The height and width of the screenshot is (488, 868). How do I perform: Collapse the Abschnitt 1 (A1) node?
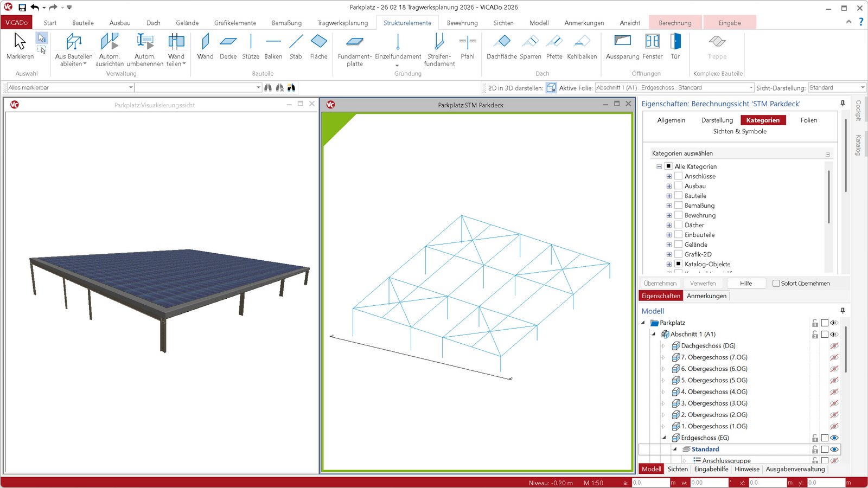coord(653,335)
